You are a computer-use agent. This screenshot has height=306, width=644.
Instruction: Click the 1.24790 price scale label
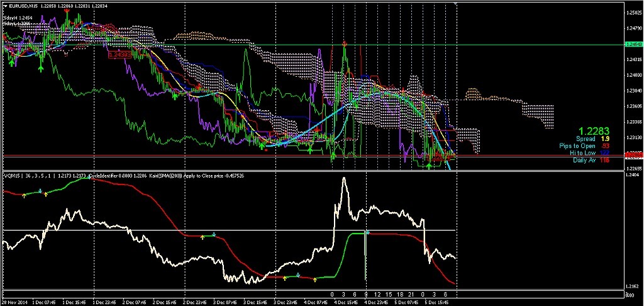click(x=635, y=29)
